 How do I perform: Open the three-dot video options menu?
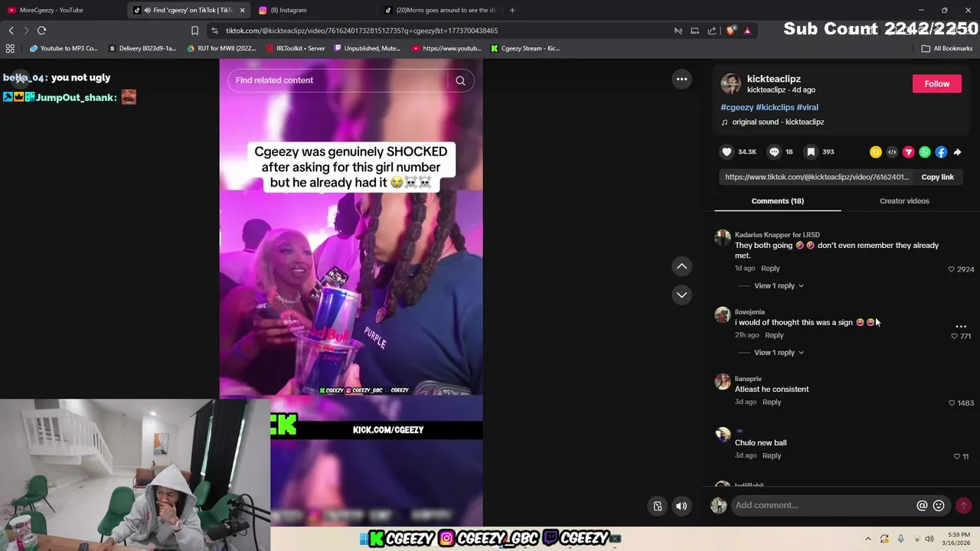(x=681, y=79)
